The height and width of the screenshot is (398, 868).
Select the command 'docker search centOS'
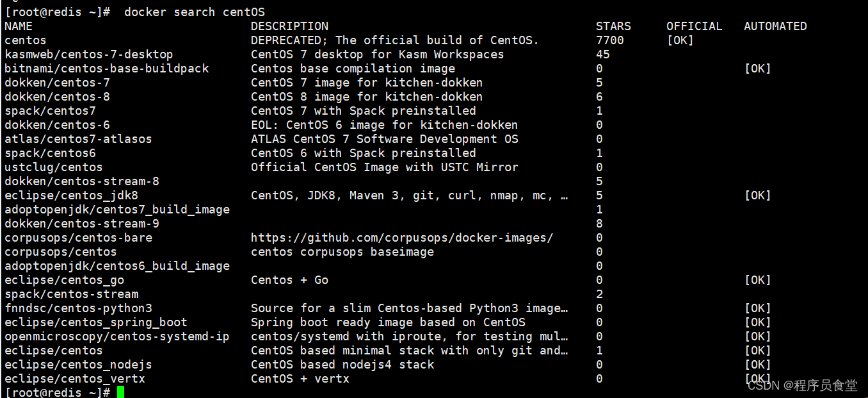point(195,12)
